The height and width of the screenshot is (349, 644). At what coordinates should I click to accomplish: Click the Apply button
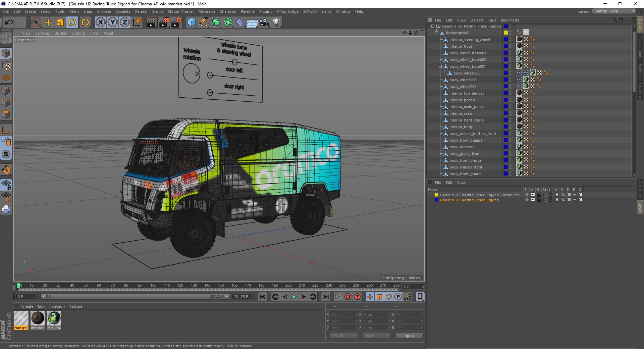coord(409,336)
